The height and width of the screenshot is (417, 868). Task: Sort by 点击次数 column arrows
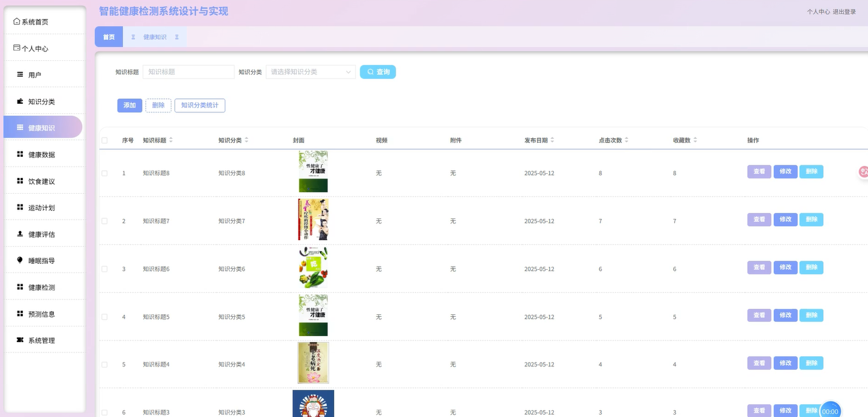pyautogui.click(x=626, y=139)
